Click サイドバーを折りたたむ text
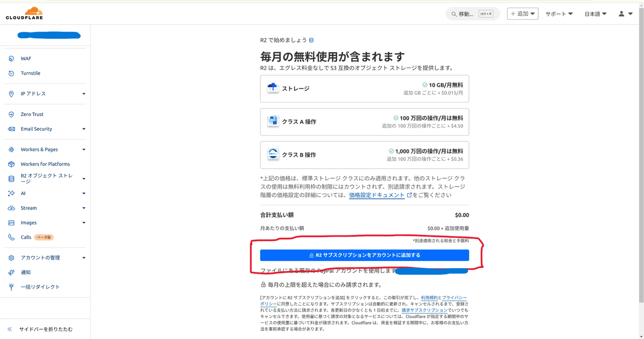Image resolution: width=644 pixels, height=339 pixels. point(46,329)
